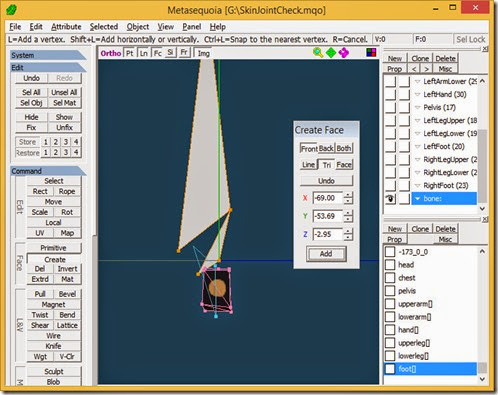Click Clone in the object panel
498x395 pixels.
tap(420, 58)
